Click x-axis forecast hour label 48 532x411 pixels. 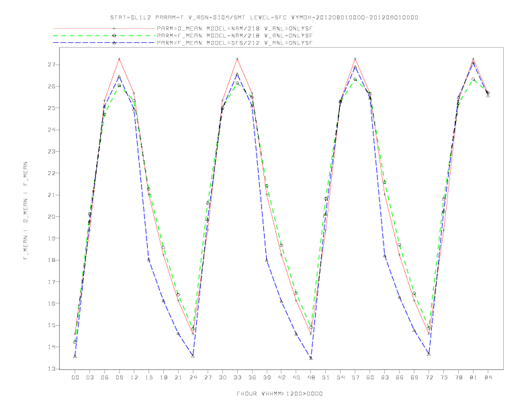point(311,377)
